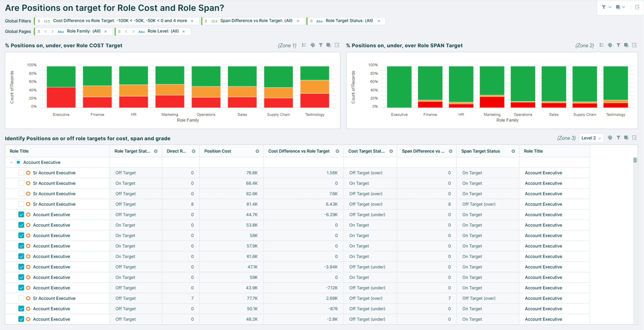Collapse the Account Executive group row
This screenshot has width=644, height=330.
tap(11, 162)
